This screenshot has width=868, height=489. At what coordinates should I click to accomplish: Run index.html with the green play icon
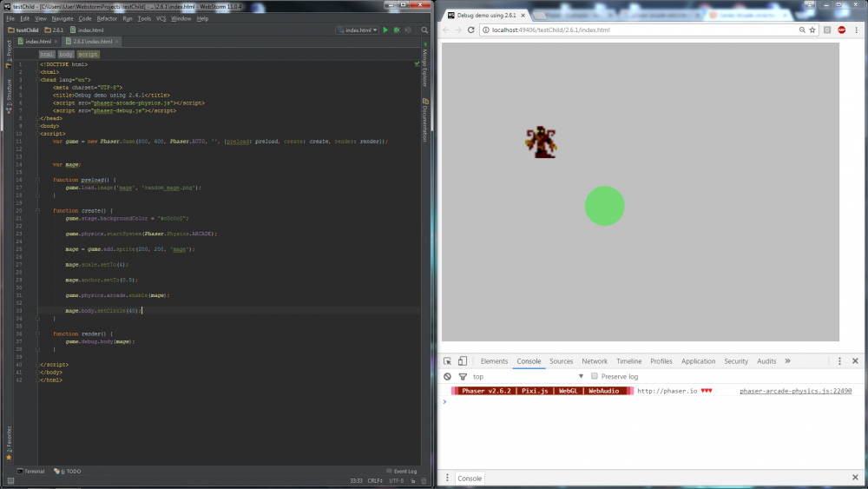385,30
